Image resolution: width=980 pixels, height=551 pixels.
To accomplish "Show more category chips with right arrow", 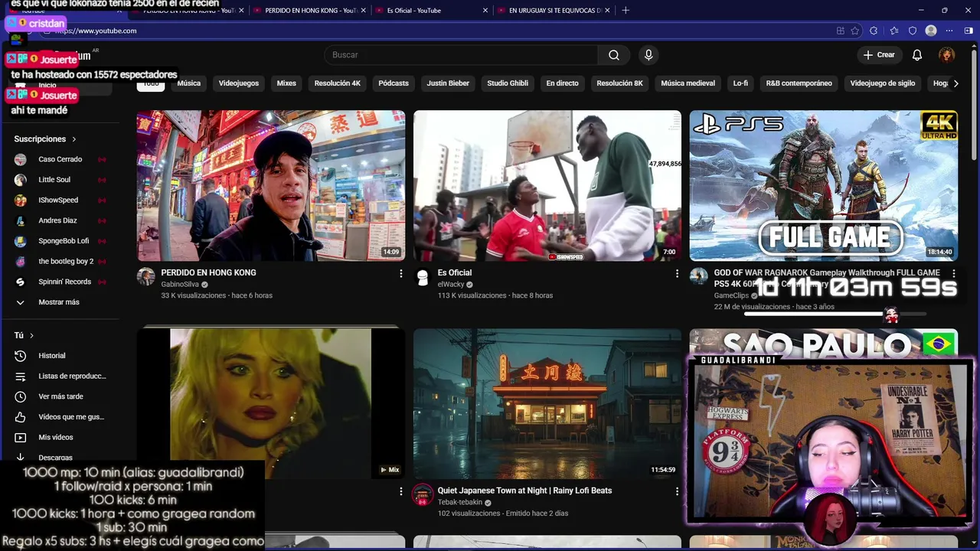I will pyautogui.click(x=955, y=83).
